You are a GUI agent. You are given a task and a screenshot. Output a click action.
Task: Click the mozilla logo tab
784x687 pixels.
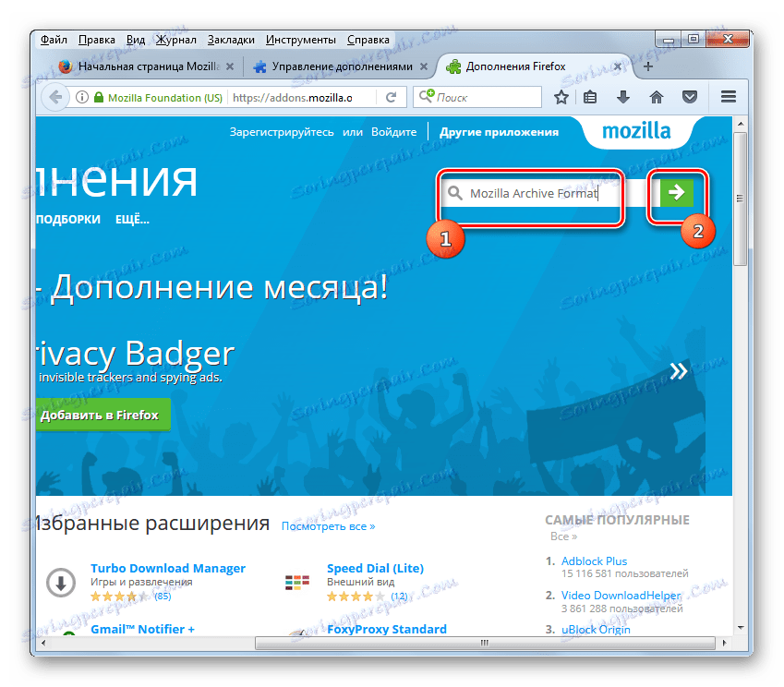(636, 131)
